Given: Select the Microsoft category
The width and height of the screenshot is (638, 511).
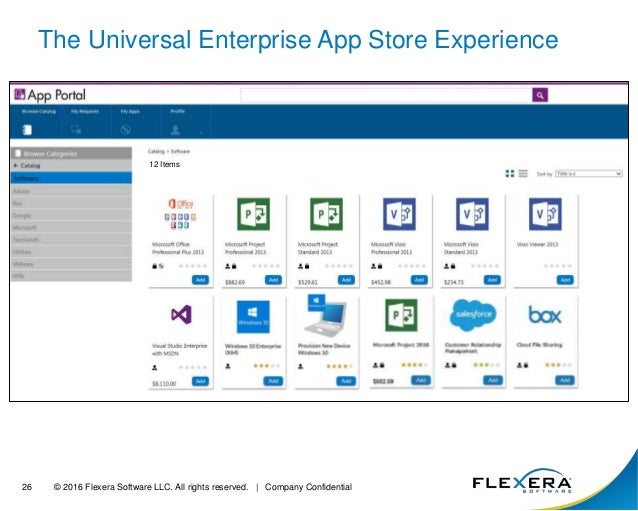Looking at the screenshot, I should tap(71, 227).
